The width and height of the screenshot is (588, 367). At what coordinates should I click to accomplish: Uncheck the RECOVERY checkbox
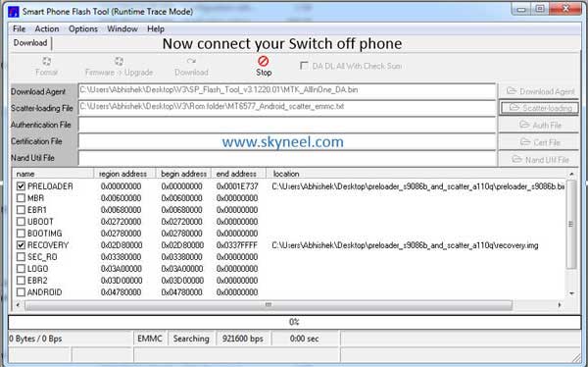21,245
